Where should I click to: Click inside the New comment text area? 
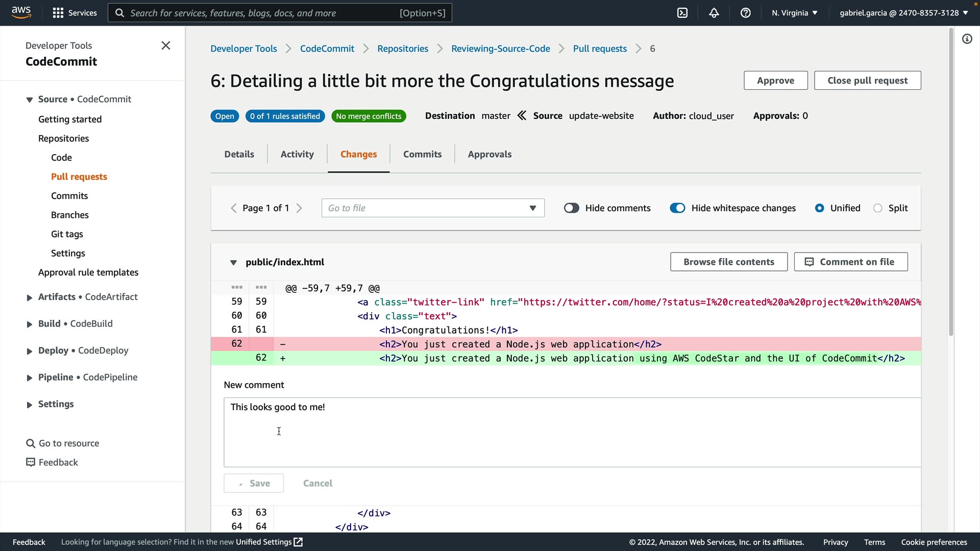point(572,432)
